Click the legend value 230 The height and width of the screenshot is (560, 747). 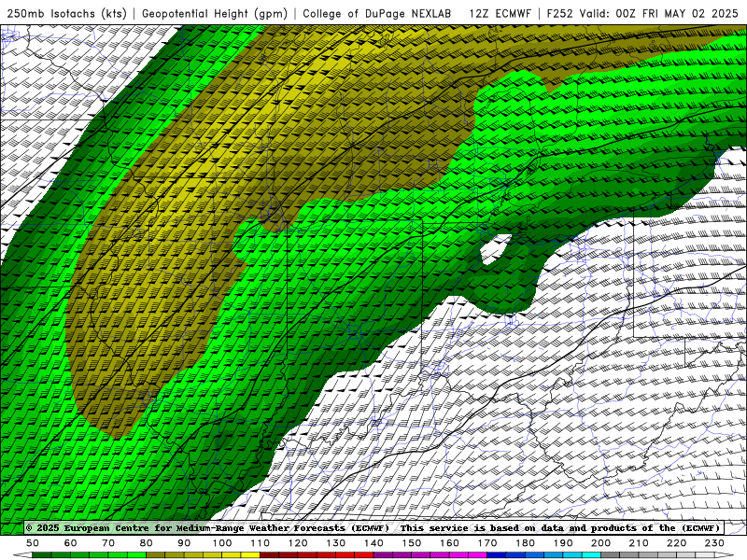[x=714, y=543]
